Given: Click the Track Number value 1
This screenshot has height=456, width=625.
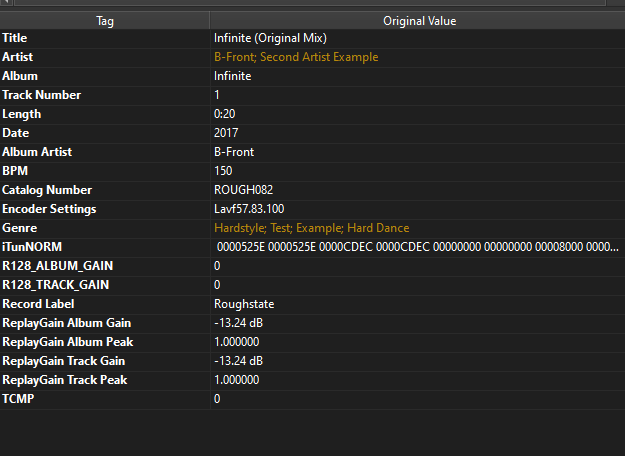Looking at the screenshot, I should pyautogui.click(x=217, y=95).
